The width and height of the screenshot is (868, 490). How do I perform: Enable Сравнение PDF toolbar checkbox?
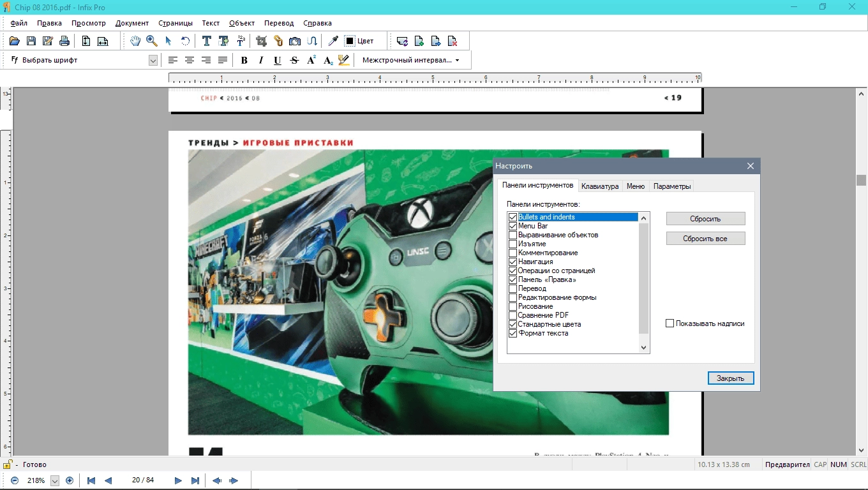513,315
